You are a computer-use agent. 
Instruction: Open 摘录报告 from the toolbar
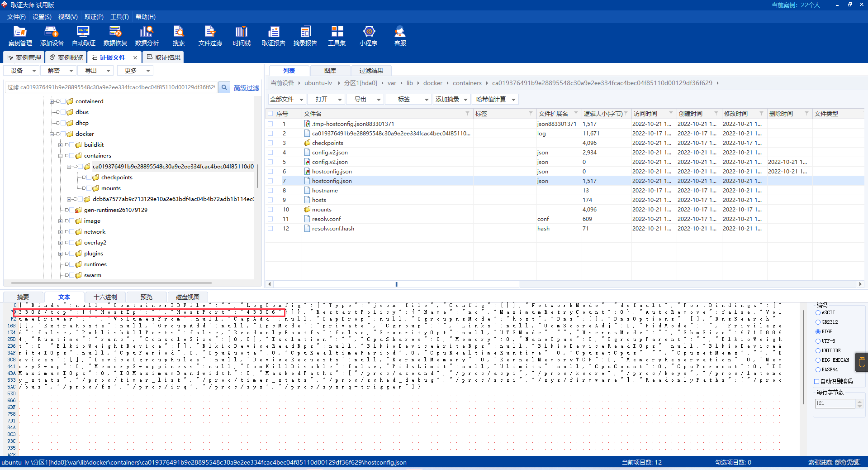pyautogui.click(x=305, y=36)
